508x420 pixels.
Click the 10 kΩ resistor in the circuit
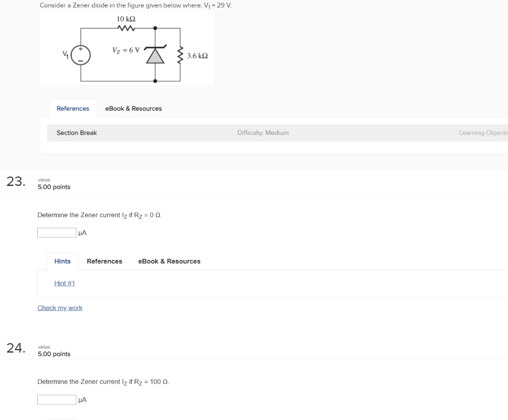click(x=126, y=29)
